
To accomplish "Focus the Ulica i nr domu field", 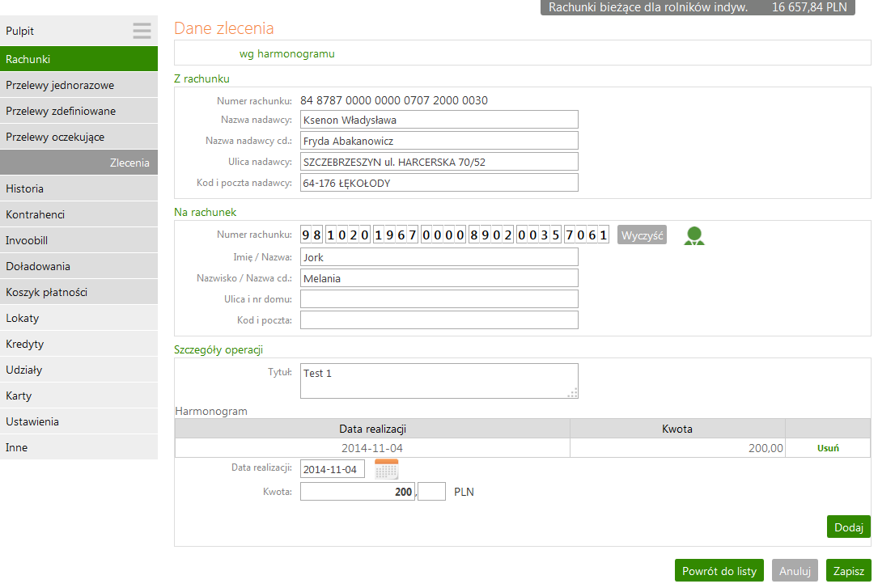I will tap(439, 299).
